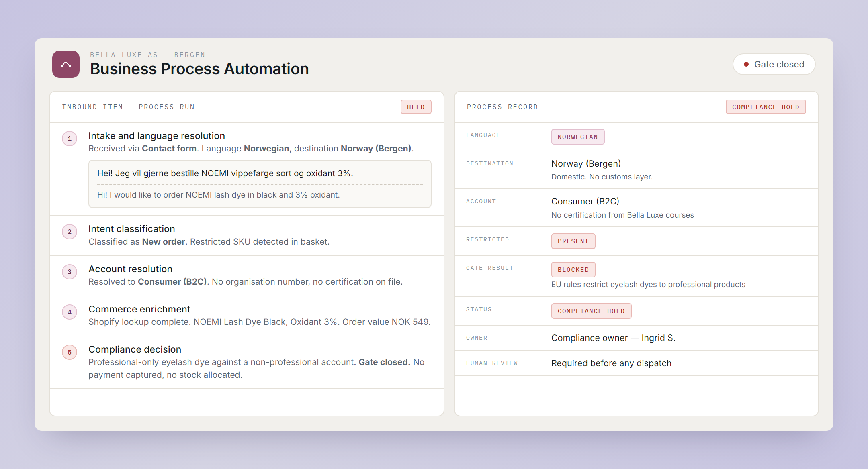
Task: Click the OWNER field label
Action: pos(477,338)
